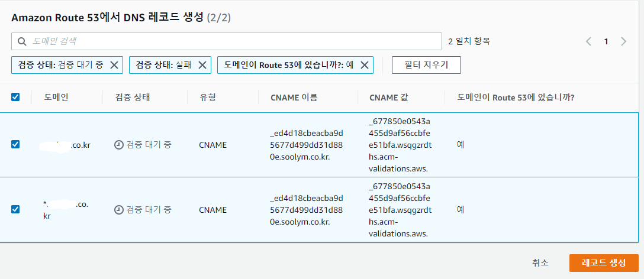Click the 2 일치 항목 match count
The width and height of the screenshot is (644, 279).
click(469, 41)
